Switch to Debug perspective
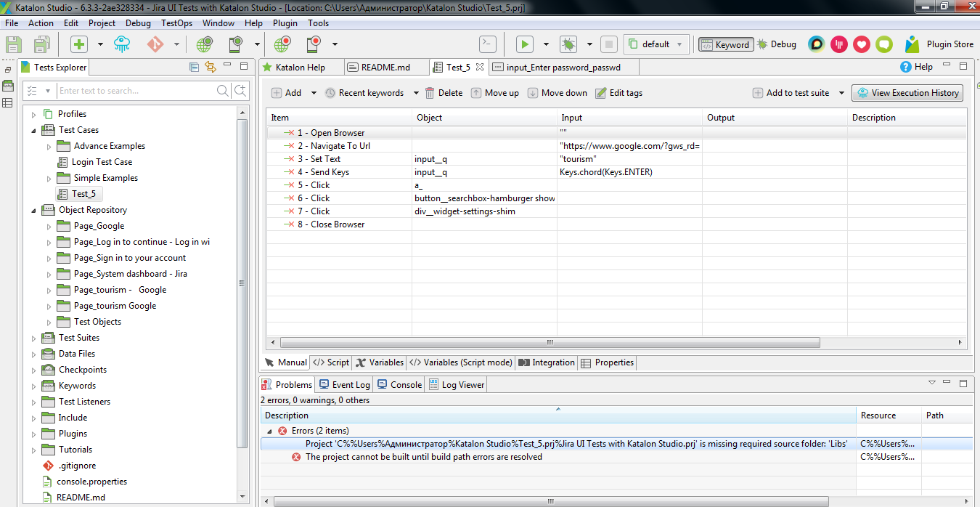Screen dimensions: 980x507 click(776, 44)
